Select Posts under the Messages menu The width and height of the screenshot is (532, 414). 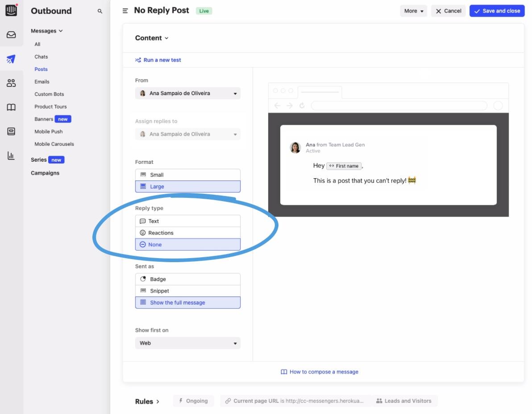[x=41, y=69]
